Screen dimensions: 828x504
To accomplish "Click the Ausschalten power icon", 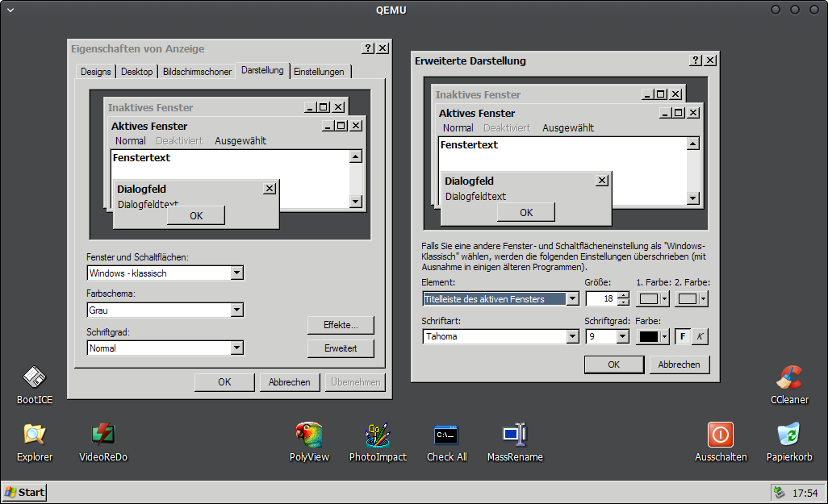I will tap(721, 442).
